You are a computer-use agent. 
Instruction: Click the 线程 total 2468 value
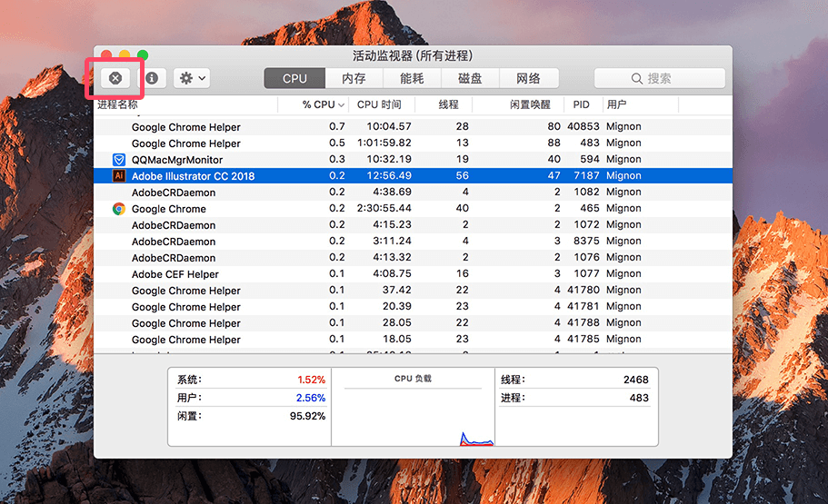click(x=636, y=380)
